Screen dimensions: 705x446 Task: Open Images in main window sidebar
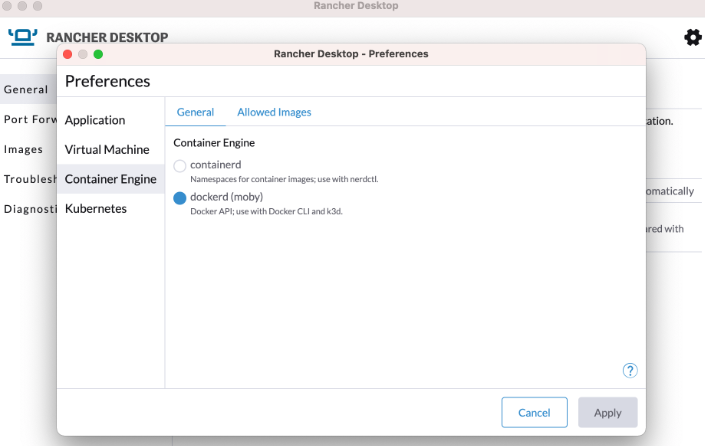(28, 149)
